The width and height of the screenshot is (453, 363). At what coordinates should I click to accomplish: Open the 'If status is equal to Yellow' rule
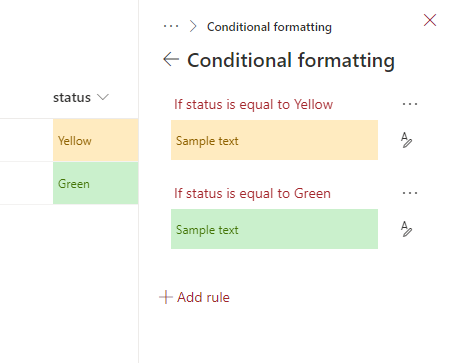(253, 104)
